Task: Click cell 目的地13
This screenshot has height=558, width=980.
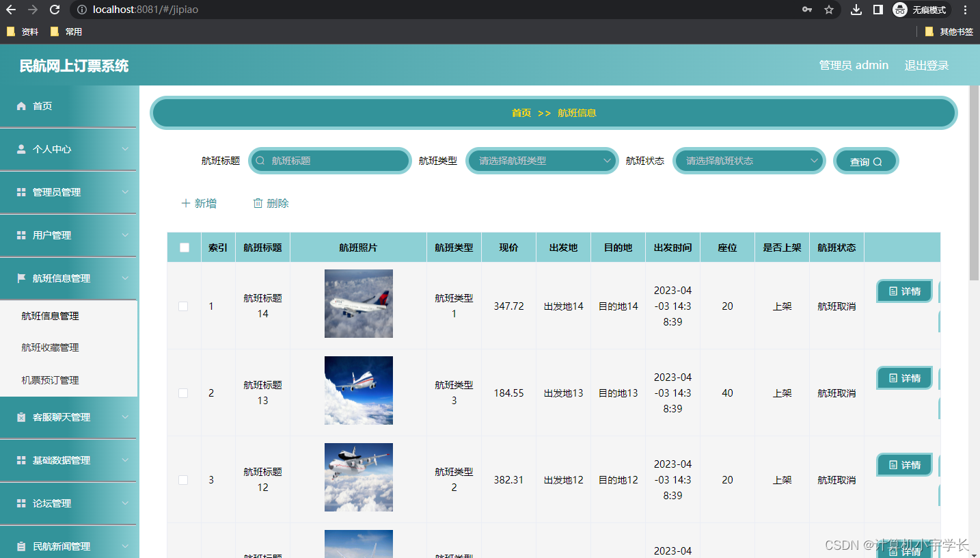Action: (618, 393)
